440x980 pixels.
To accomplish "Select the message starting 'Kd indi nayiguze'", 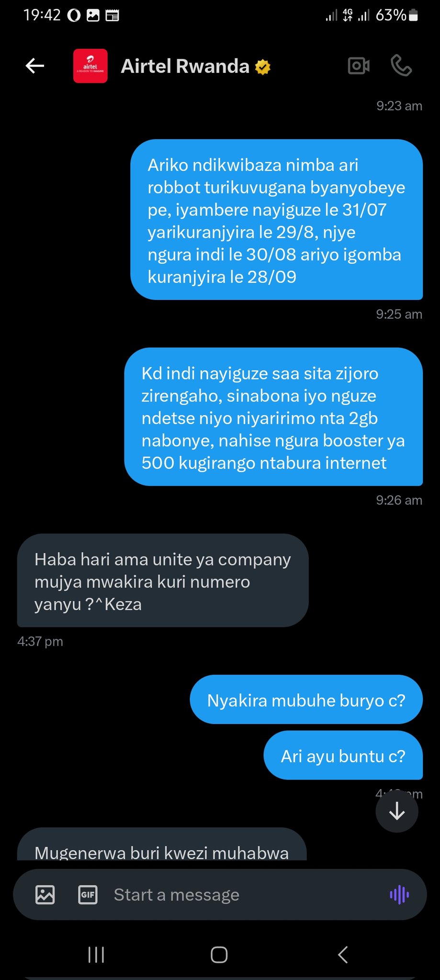I will click(x=273, y=417).
